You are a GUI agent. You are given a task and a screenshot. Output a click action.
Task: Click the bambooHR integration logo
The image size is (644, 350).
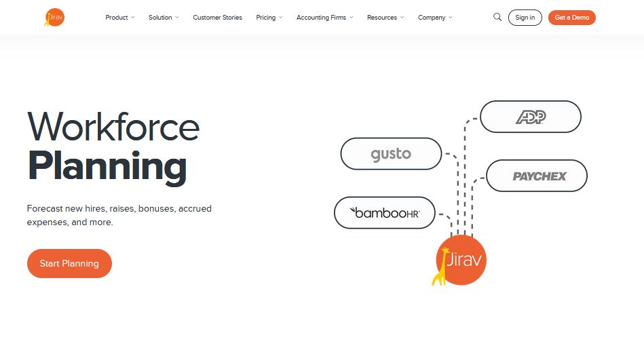(x=384, y=213)
